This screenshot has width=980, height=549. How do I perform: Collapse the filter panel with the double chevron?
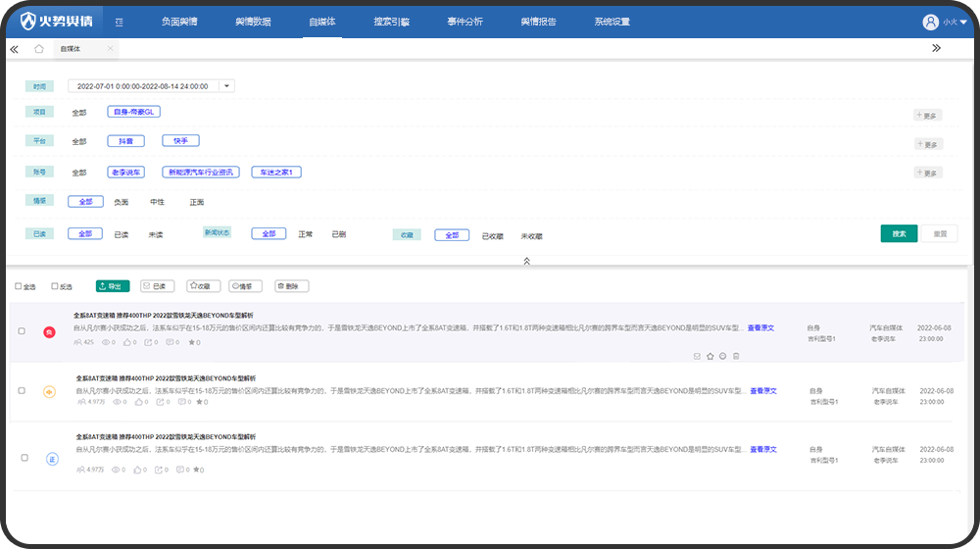coord(526,261)
